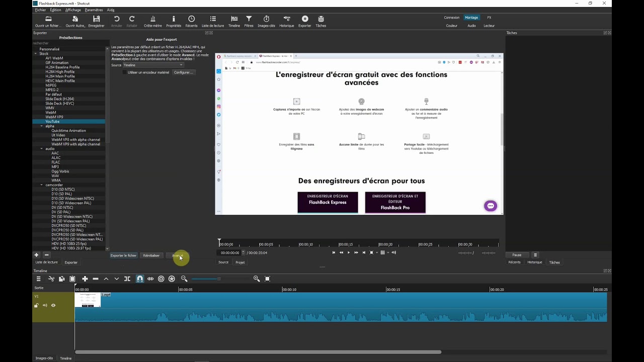Open Historique from the top toolbar

tap(286, 22)
